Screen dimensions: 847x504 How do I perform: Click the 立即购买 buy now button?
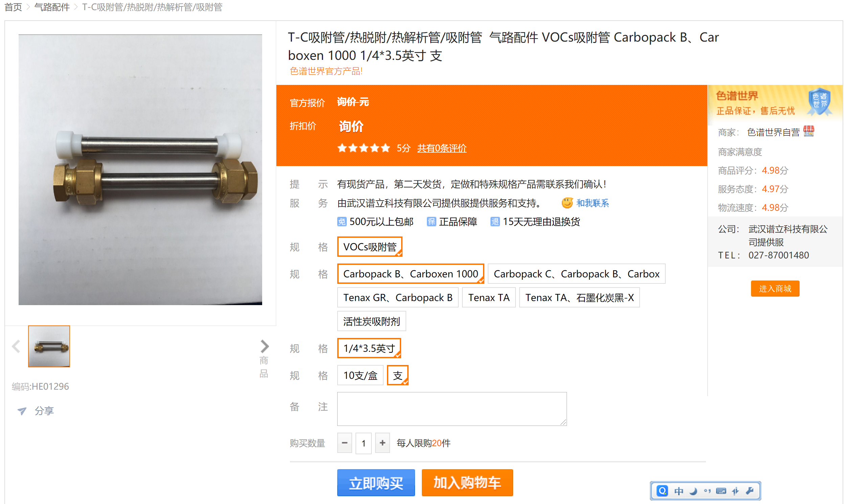(376, 483)
